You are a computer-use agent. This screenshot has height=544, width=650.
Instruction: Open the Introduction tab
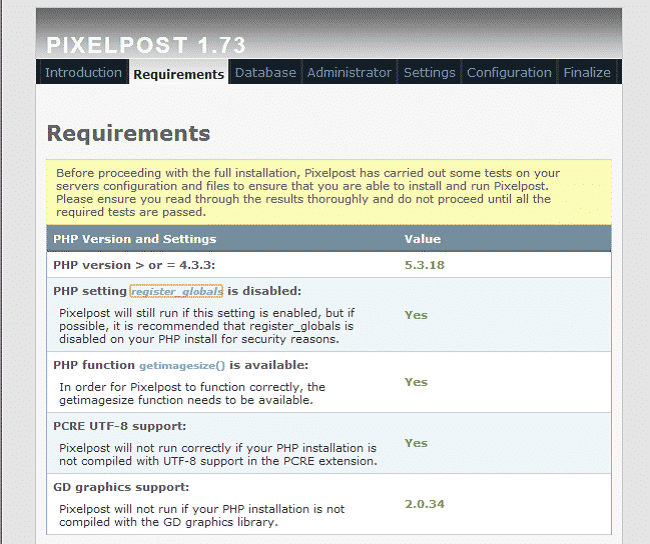[x=83, y=73]
